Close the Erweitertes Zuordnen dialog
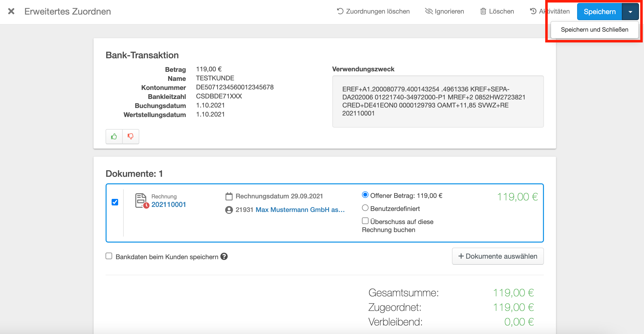This screenshot has height=334, width=644. click(11, 11)
